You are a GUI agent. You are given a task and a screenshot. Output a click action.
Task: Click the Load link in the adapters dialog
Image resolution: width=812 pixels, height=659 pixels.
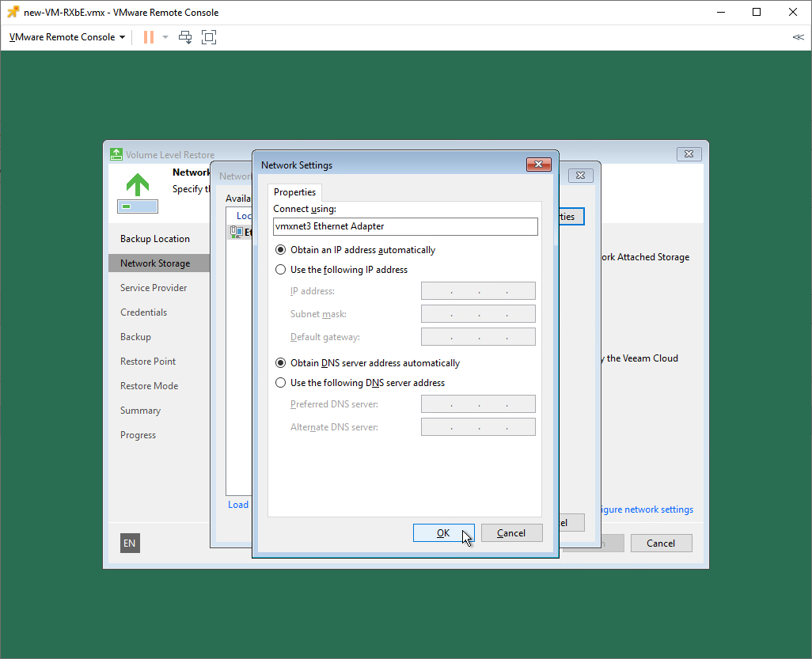coord(238,505)
